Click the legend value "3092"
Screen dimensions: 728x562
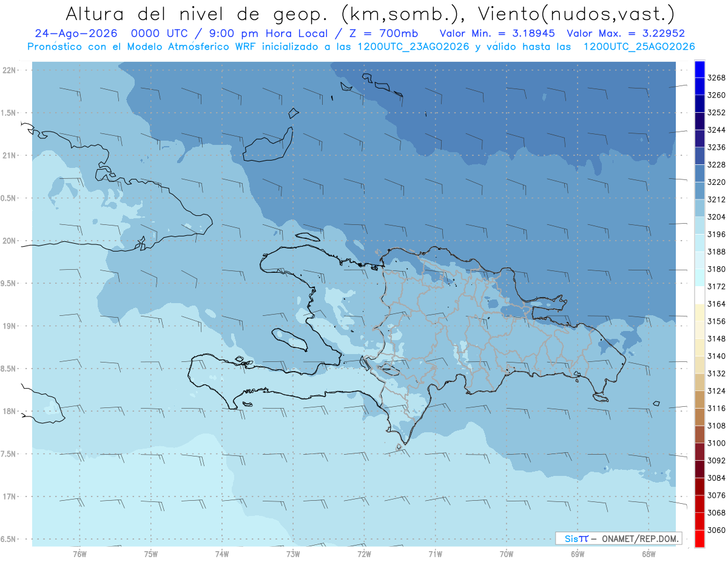click(716, 460)
